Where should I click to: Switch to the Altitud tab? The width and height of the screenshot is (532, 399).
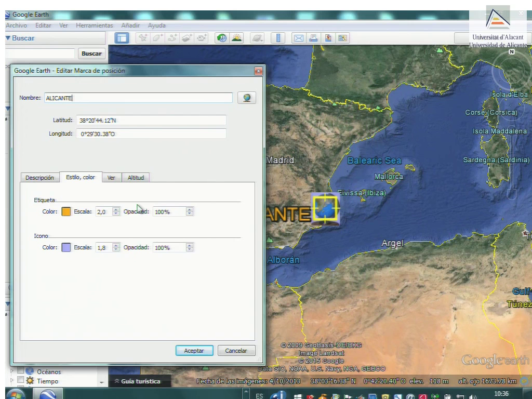(136, 178)
